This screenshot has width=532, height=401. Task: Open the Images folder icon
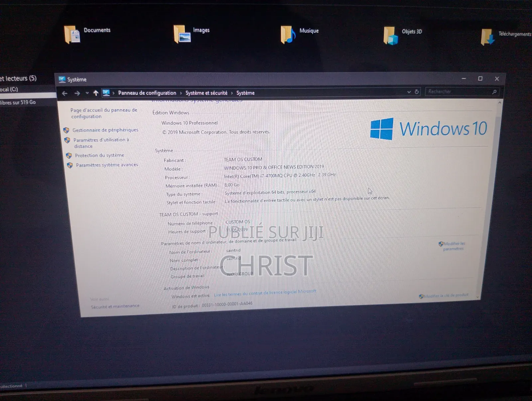[182, 34]
